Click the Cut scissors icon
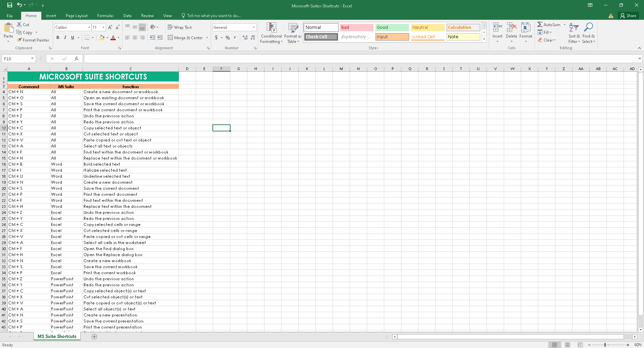644x348 pixels. pyautogui.click(x=19, y=24)
